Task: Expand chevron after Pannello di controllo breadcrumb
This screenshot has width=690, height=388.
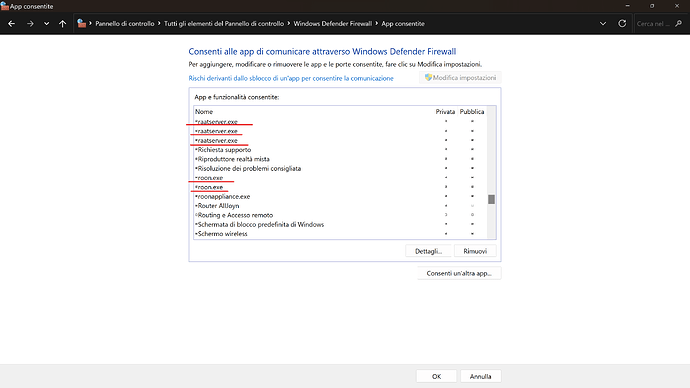Action: click(159, 23)
